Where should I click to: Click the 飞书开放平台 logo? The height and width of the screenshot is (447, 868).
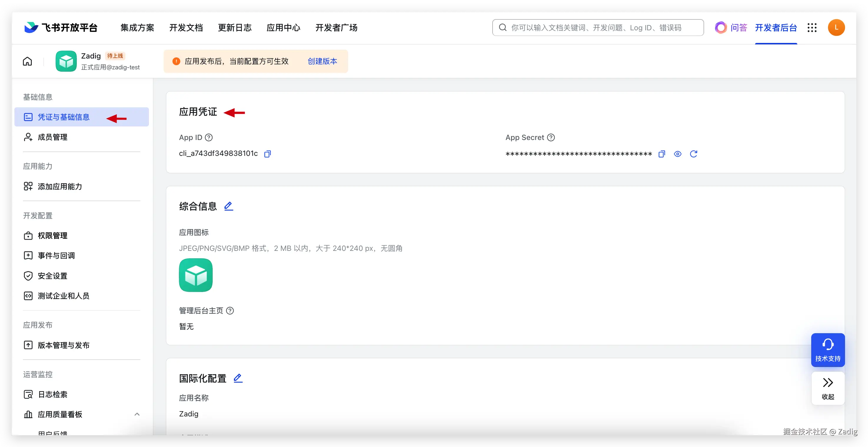point(61,27)
